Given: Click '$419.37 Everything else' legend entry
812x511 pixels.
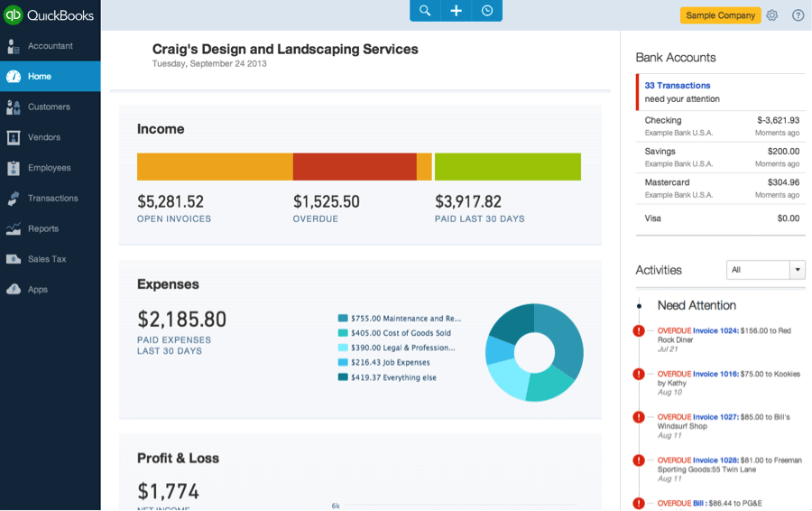Looking at the screenshot, I should (387, 377).
